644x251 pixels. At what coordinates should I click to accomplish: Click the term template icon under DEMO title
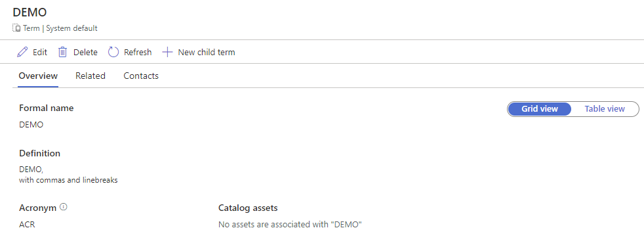16,28
